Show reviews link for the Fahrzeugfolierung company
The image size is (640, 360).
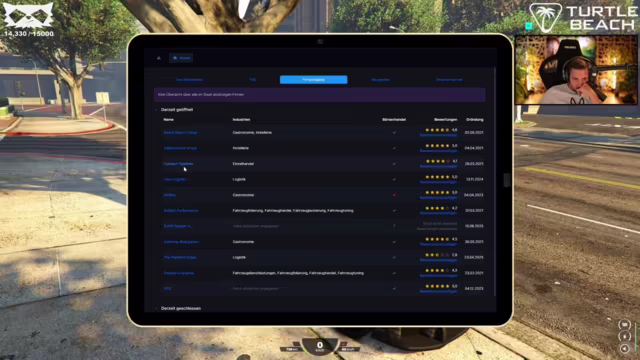(438, 213)
